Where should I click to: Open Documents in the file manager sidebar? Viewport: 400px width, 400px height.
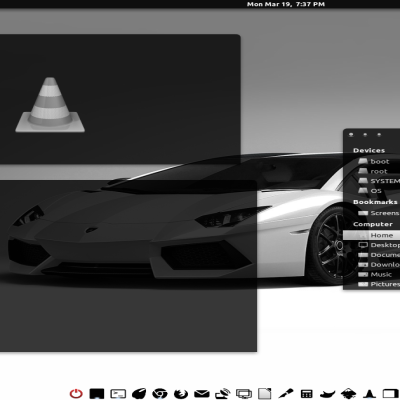(371, 255)
